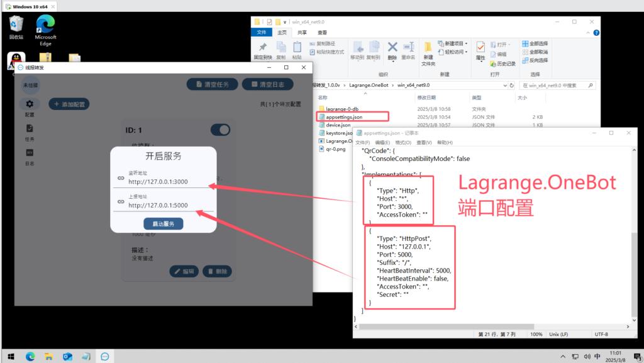The width and height of the screenshot is (644, 363).
Task: Open the 任务 tasks icon in sidebar
Action: tap(30, 130)
